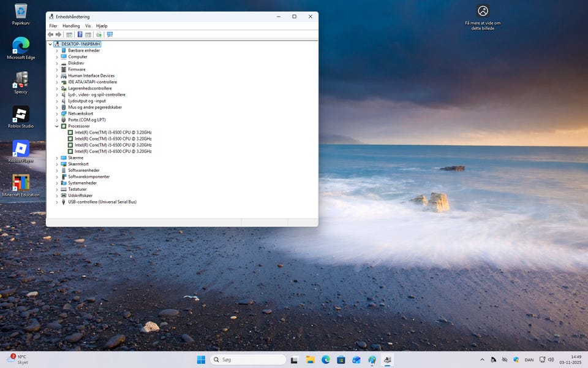Click the taskbar Søg search field
The height and width of the screenshot is (368, 588).
[x=248, y=359]
